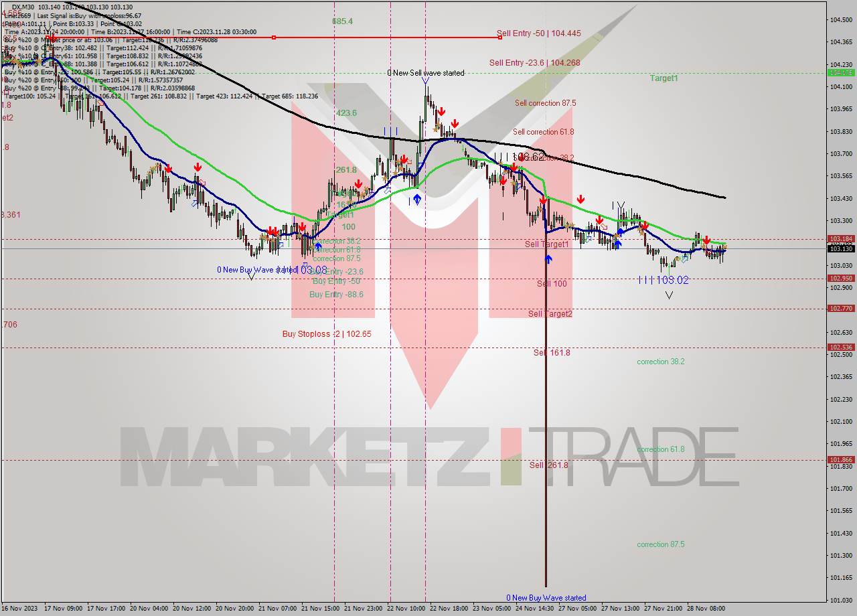Click the green 'Target1' label near 104.183
The height and width of the screenshot is (616, 857).
click(x=664, y=78)
